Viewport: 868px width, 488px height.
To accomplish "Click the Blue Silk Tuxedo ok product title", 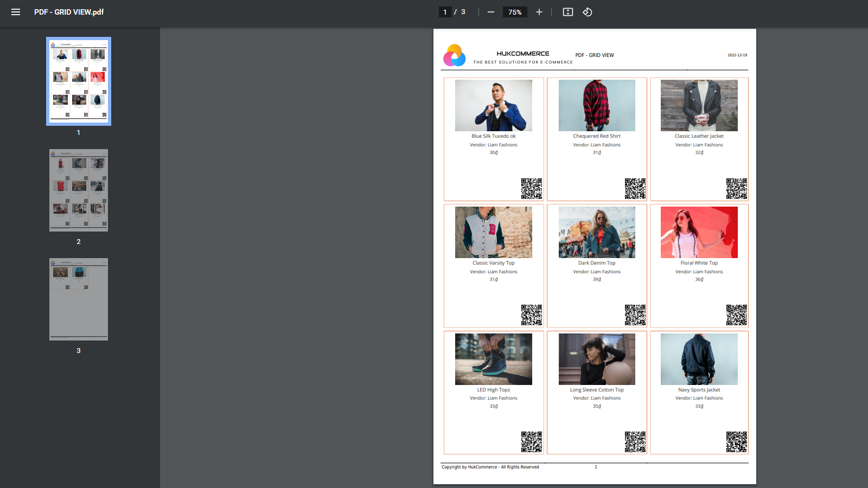I will point(493,136).
